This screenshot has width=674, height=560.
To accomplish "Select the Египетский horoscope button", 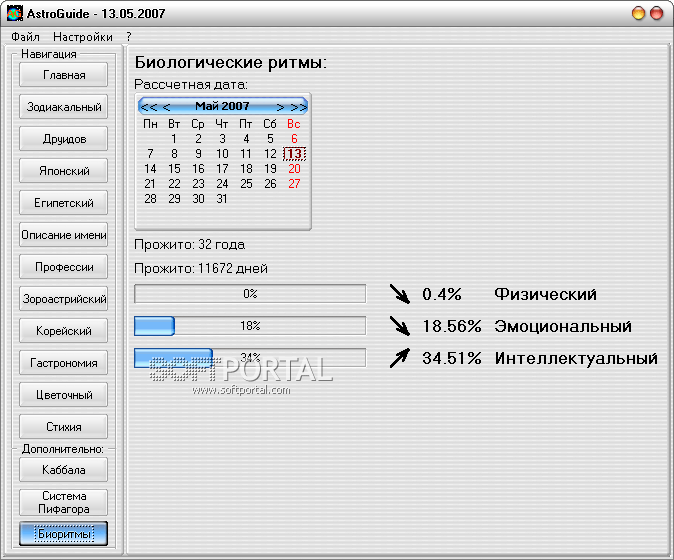I will pos(64,203).
